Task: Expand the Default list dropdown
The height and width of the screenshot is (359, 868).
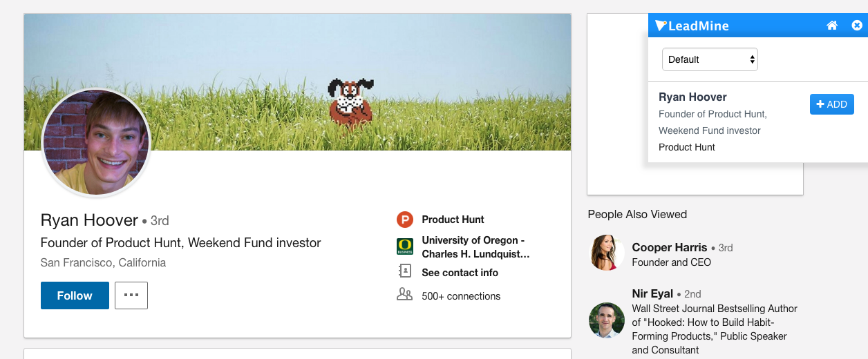Action: pyautogui.click(x=710, y=59)
